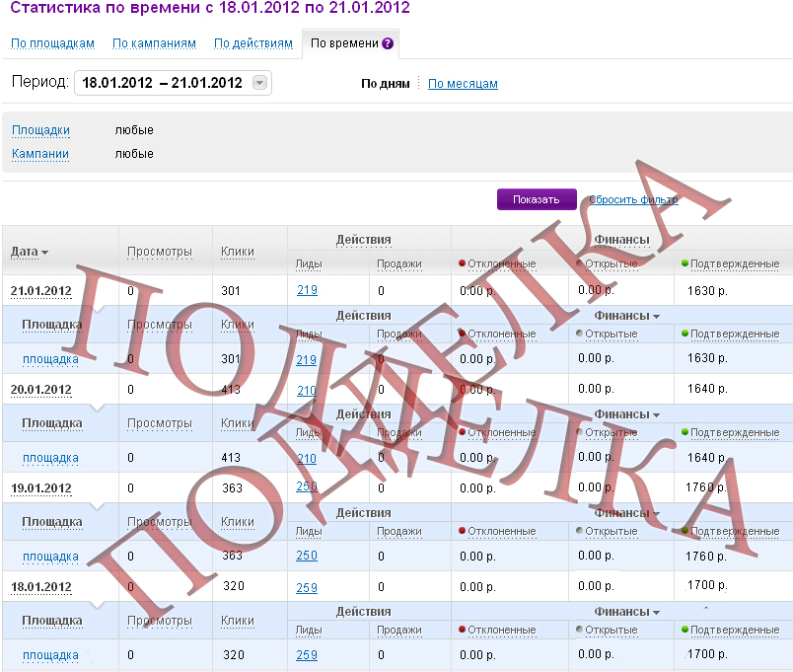This screenshot has width=793, height=672.
Task: Open the Площадки filter link
Action: [40, 130]
